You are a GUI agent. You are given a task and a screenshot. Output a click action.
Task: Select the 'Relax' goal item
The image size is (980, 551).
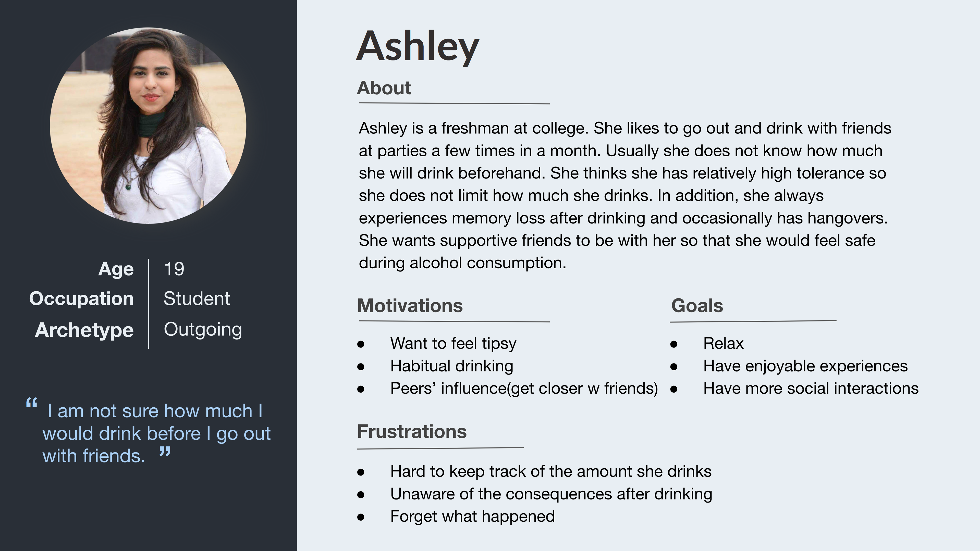(x=723, y=343)
